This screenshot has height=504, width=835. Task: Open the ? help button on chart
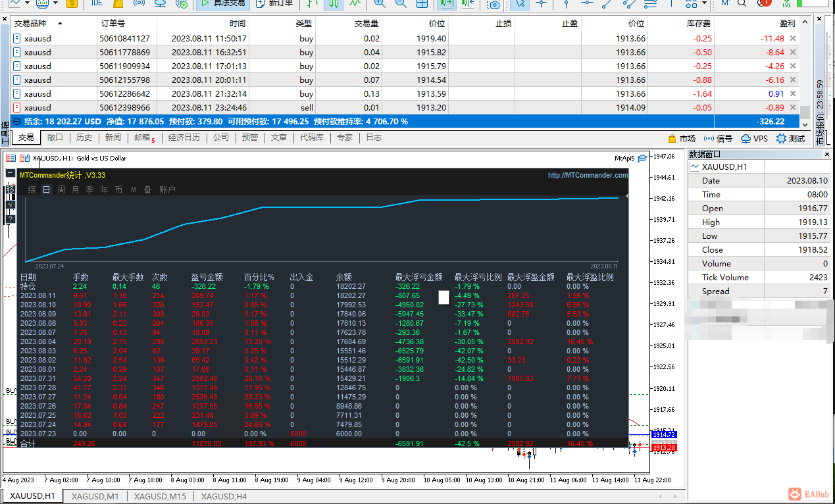tap(10, 219)
